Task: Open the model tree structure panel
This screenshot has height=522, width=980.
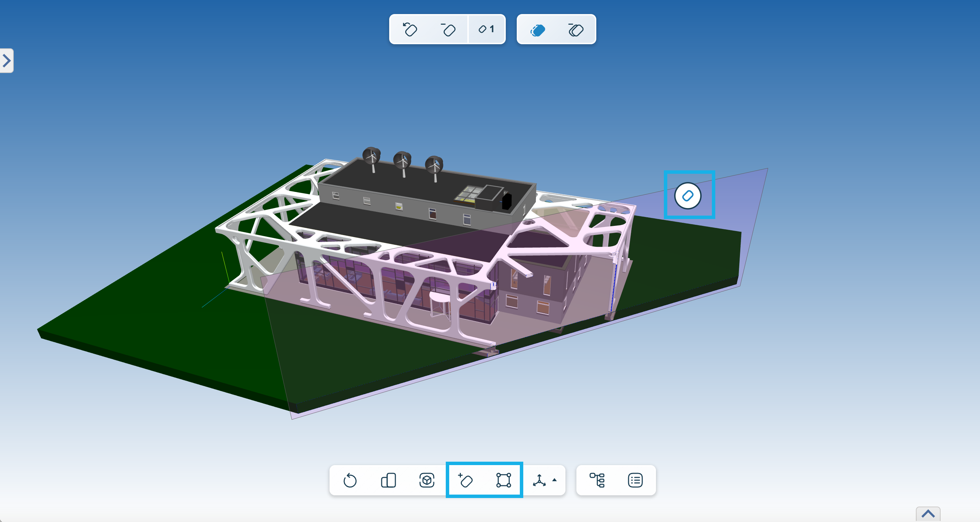Action: (x=597, y=480)
